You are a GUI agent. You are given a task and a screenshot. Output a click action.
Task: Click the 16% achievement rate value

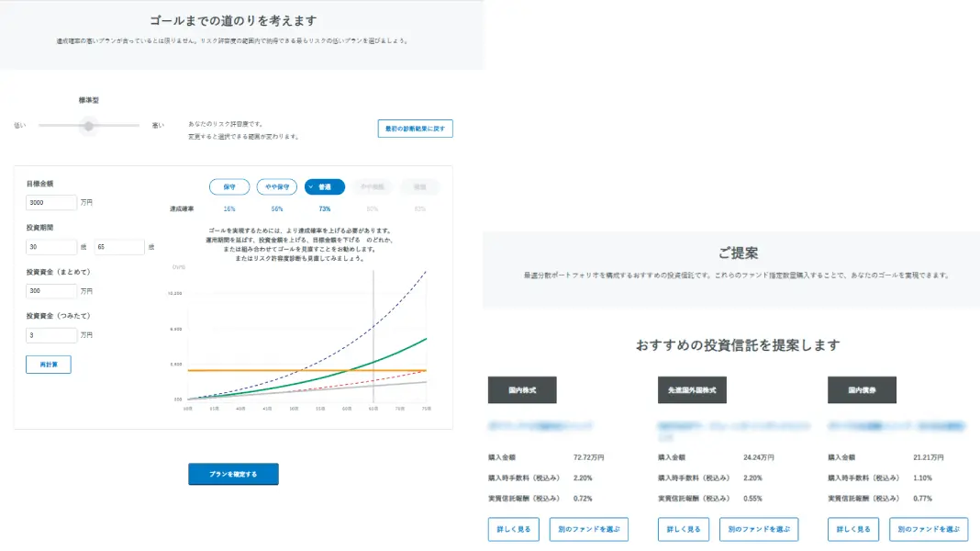(x=229, y=208)
